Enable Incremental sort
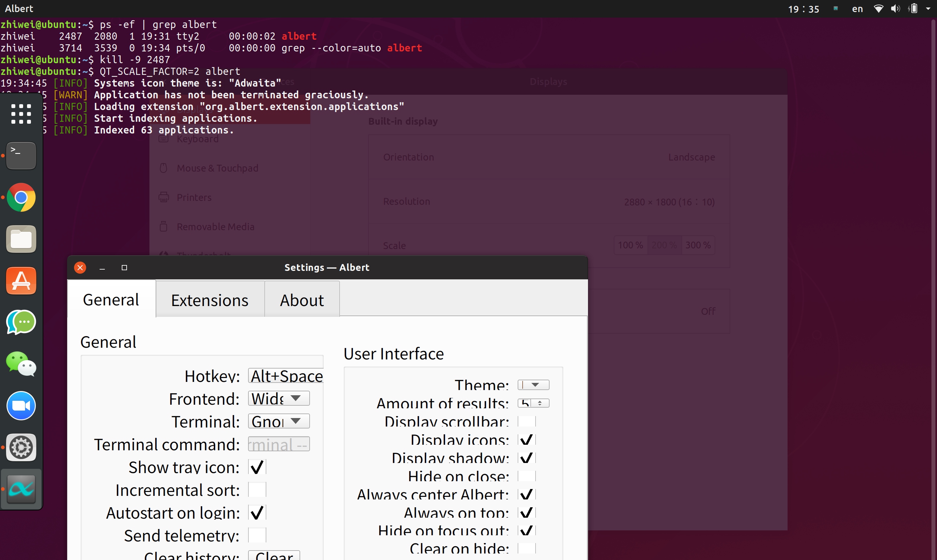This screenshot has width=937, height=560. (x=257, y=489)
